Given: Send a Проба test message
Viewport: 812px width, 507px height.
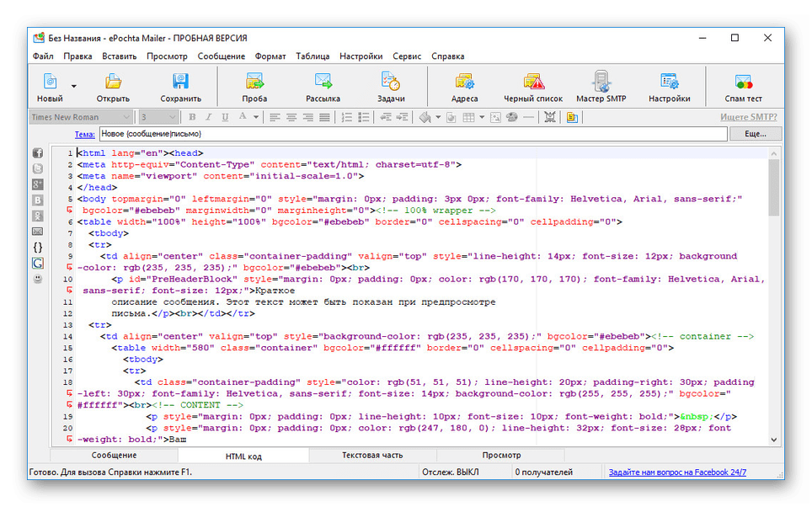Looking at the screenshot, I should pyautogui.click(x=254, y=85).
